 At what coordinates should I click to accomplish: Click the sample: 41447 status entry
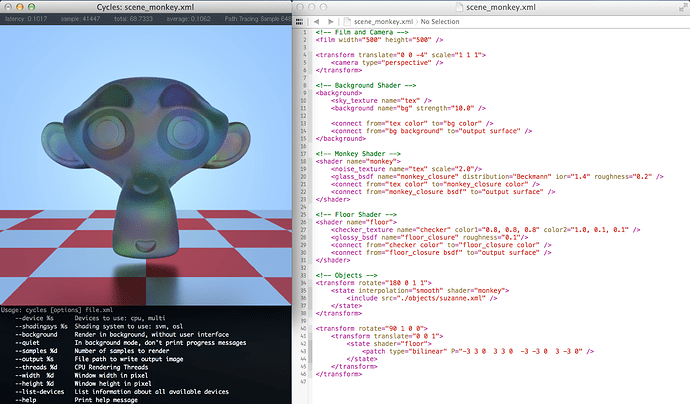click(x=80, y=19)
